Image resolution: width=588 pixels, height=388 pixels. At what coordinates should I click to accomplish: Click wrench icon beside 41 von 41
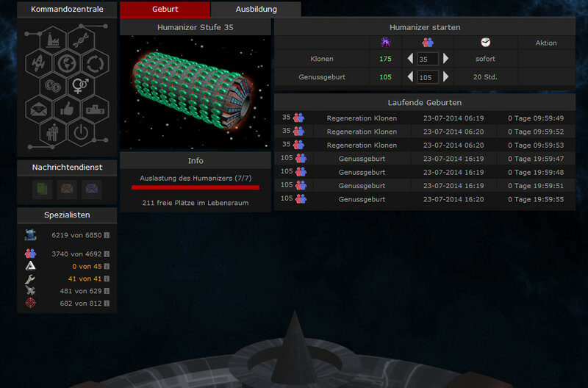[x=30, y=279]
